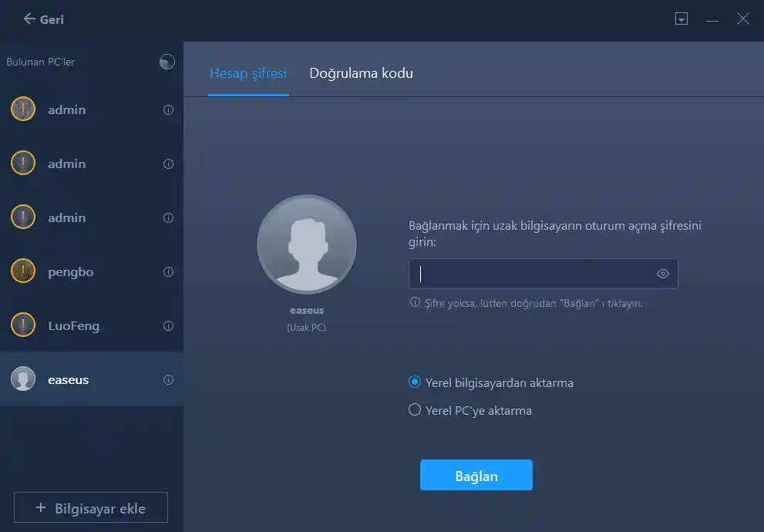
Task: Click the info icon beside pengbo
Action: (169, 271)
